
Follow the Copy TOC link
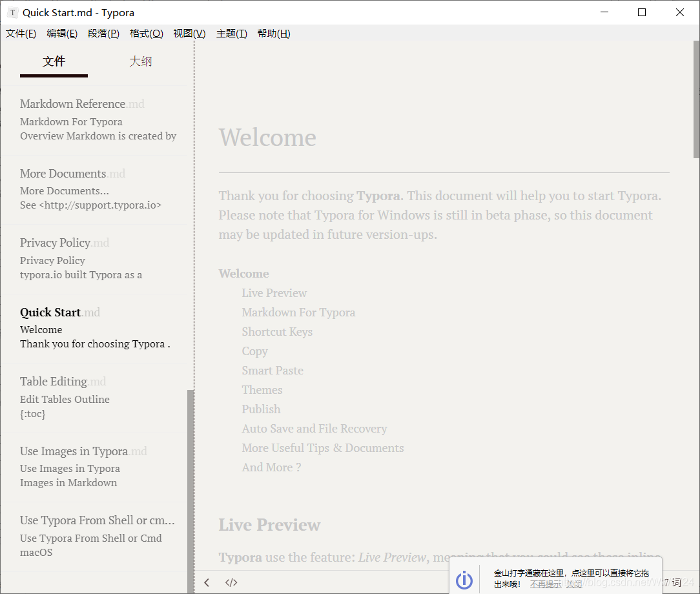pyautogui.click(x=255, y=351)
